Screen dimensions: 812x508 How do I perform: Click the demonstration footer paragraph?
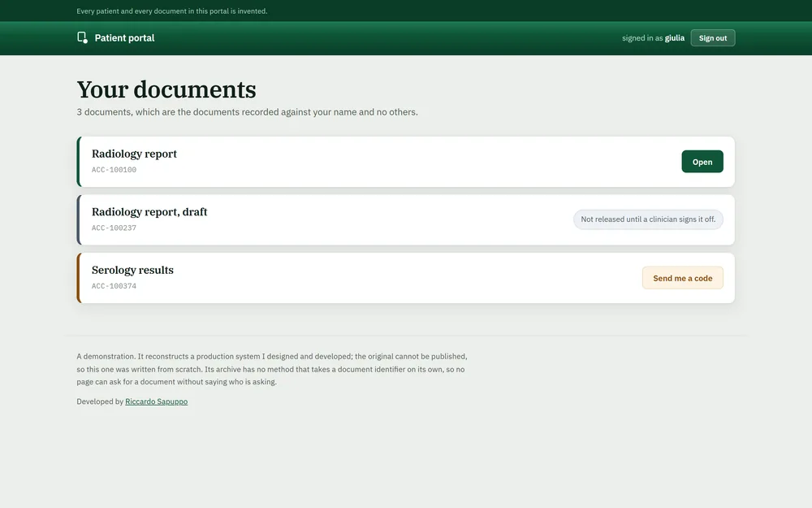click(272, 369)
